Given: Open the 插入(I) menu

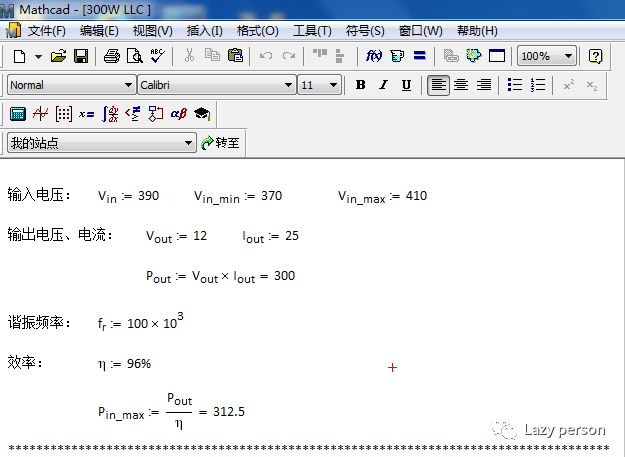Looking at the screenshot, I should 204,31.
